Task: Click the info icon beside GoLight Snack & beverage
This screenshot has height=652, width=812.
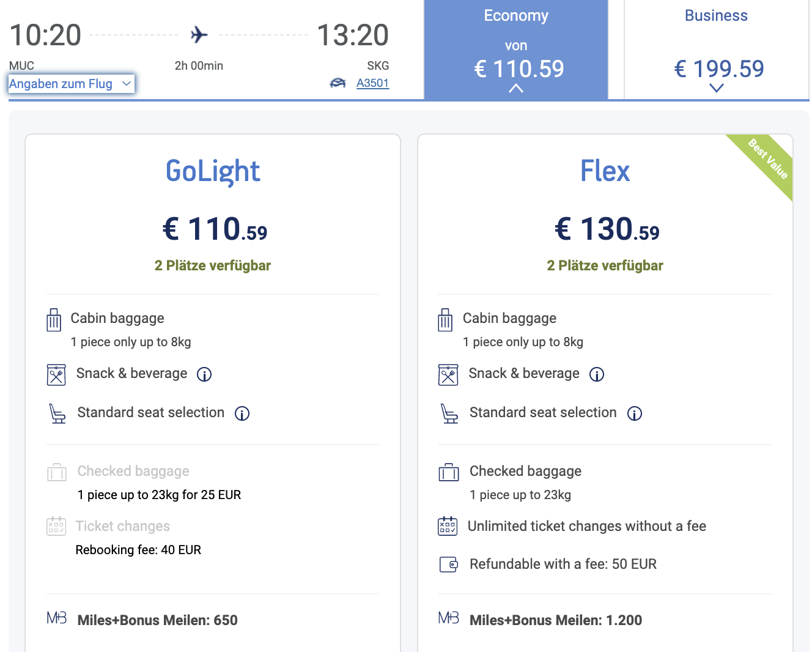Action: click(204, 374)
